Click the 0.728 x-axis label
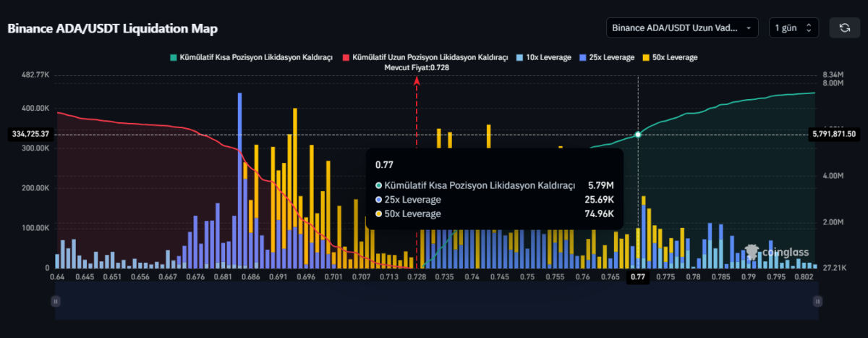Screen dimensions: 868x338 coord(417,276)
